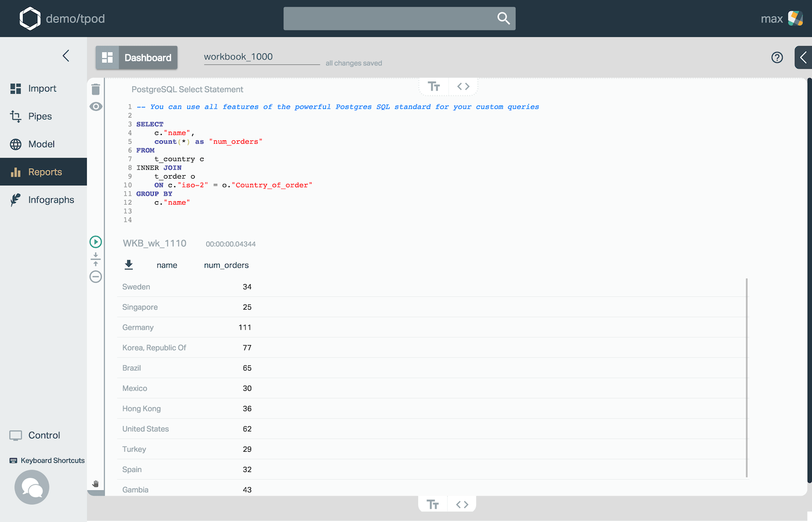Download the query results
This screenshot has height=522, width=812.
129,264
